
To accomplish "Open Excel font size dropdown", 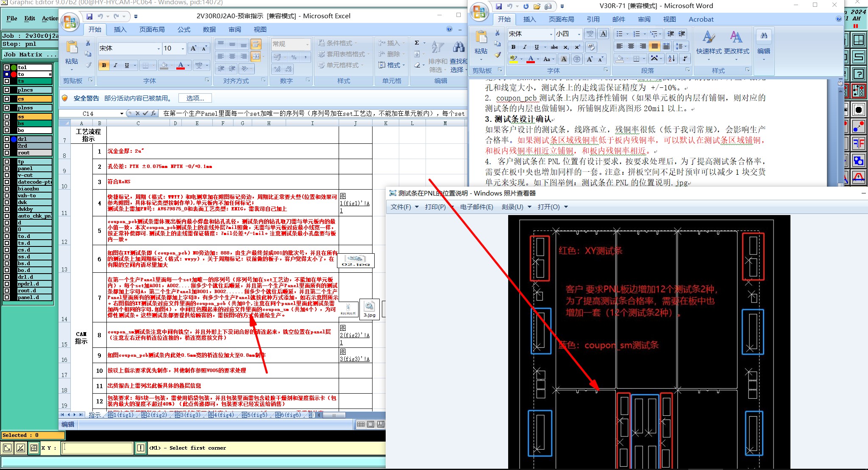I will point(183,49).
